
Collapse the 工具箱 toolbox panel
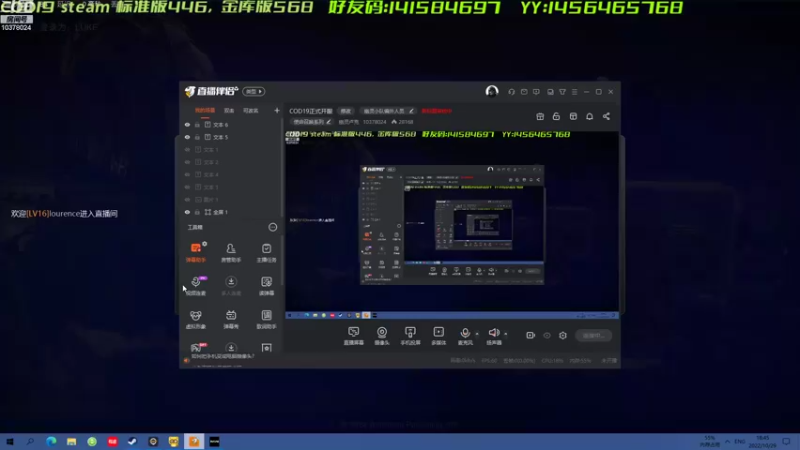pos(273,227)
